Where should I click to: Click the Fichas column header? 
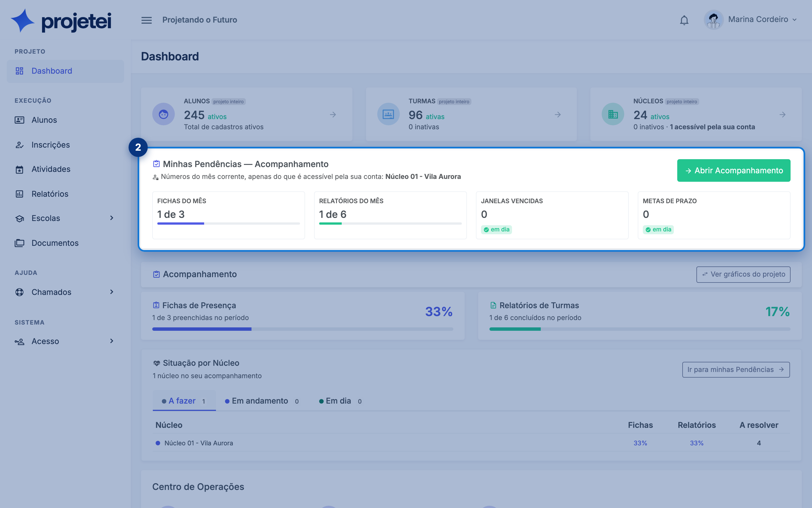(x=640, y=425)
